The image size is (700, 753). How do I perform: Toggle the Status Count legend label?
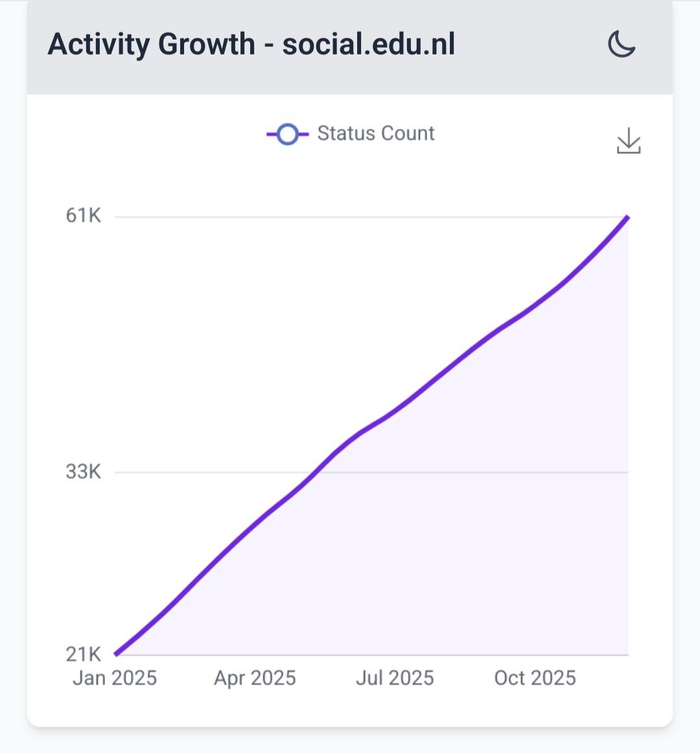click(376, 134)
